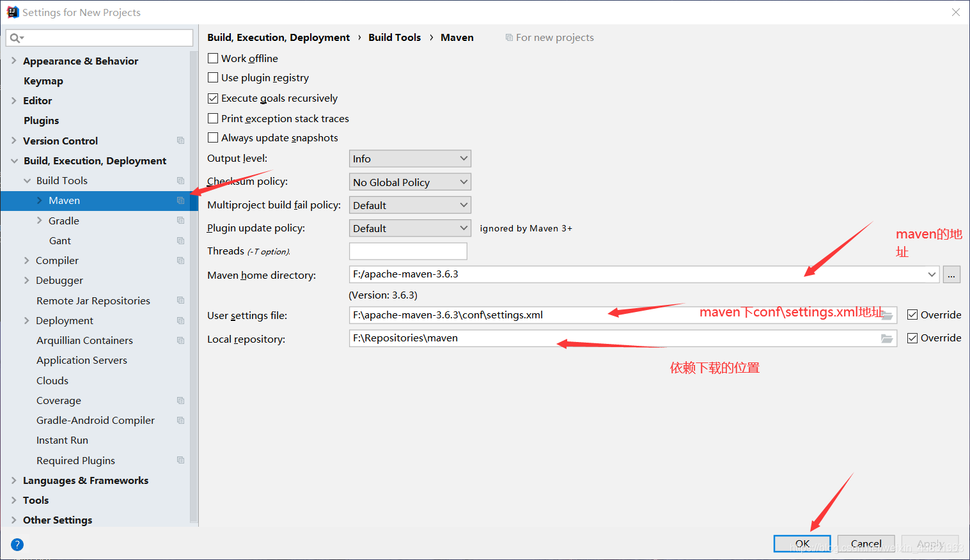Click project-level icon beside Gradle-Android Compiler

tap(181, 420)
